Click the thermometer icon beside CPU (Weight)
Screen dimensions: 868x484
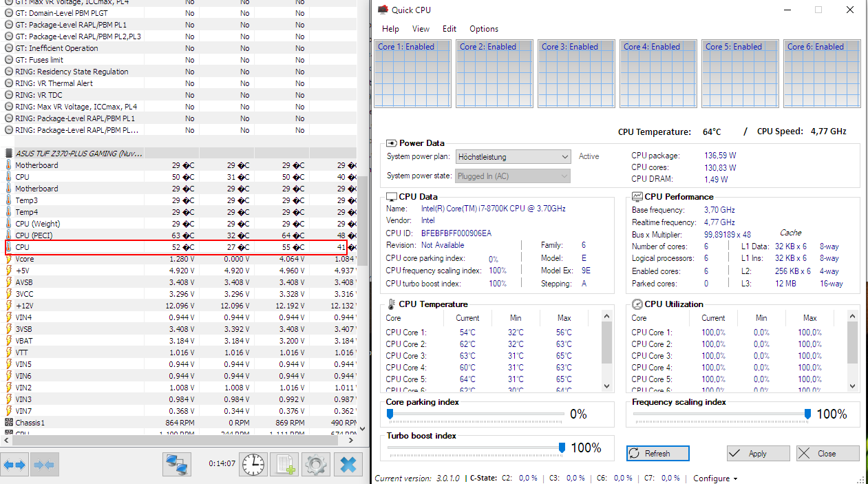click(8, 224)
